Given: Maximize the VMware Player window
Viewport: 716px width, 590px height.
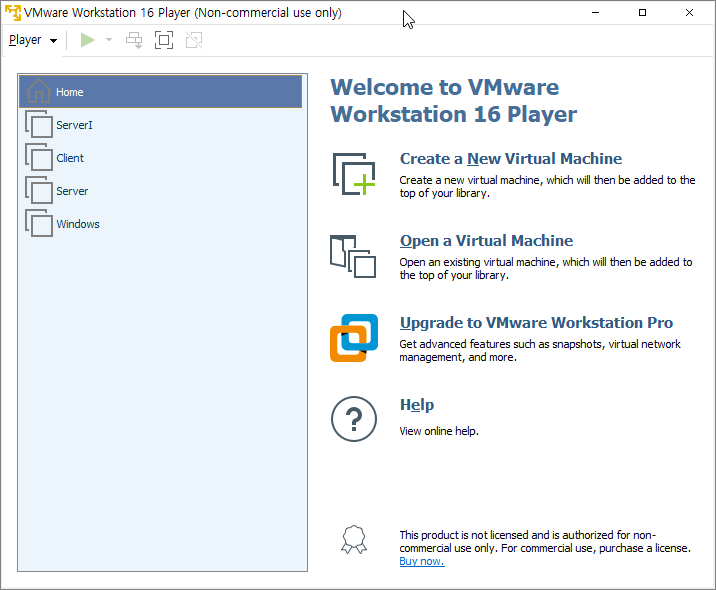Looking at the screenshot, I should (642, 12).
